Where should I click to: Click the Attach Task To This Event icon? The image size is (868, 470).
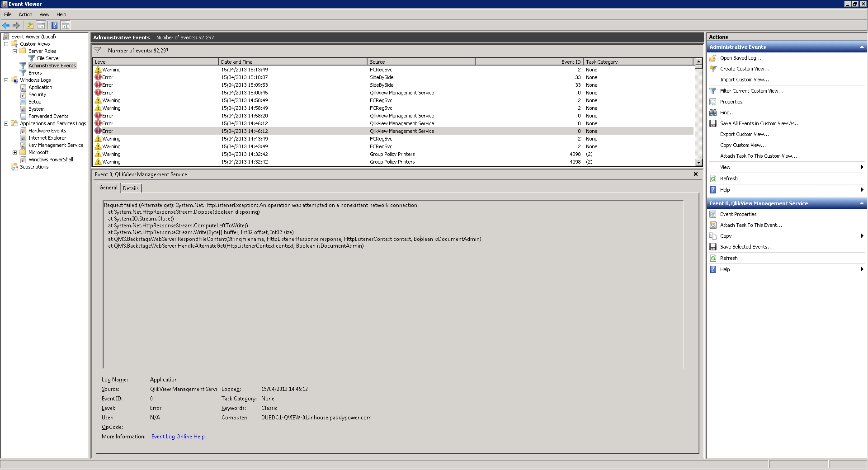[x=713, y=225]
